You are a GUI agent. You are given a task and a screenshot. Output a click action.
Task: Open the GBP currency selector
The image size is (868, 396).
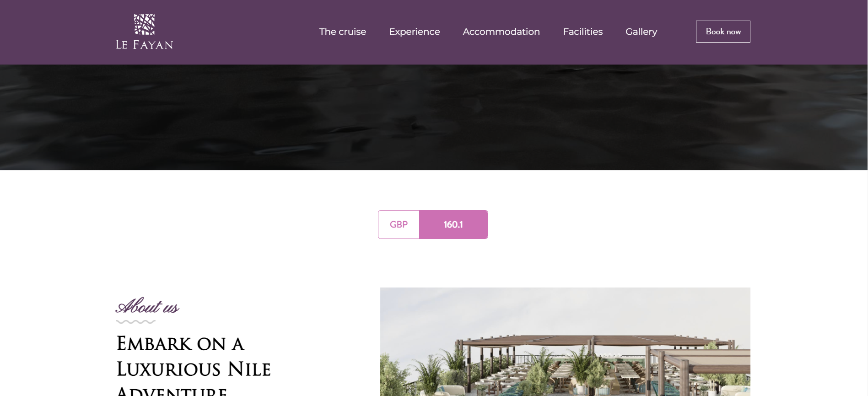399,224
